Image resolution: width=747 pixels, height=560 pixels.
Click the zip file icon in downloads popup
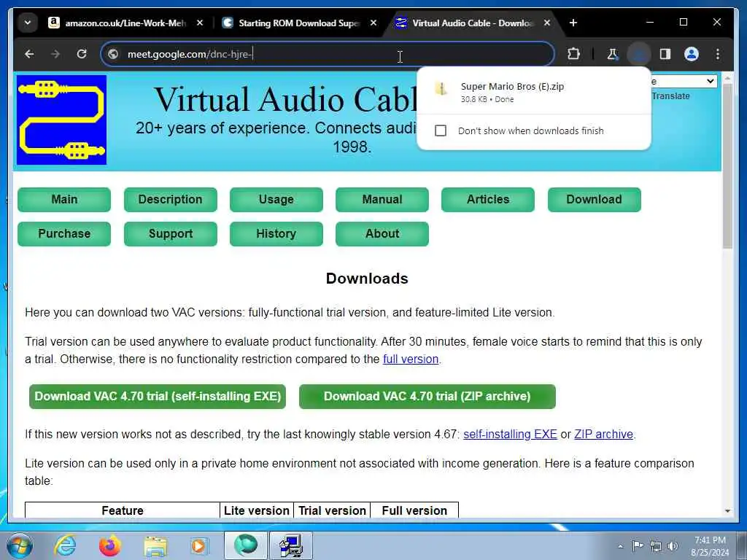pos(441,89)
